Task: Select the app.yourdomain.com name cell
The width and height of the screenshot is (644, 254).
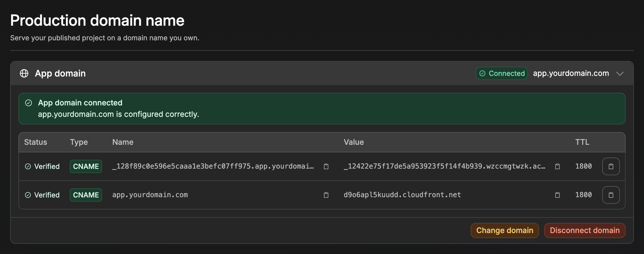Action: [150, 195]
